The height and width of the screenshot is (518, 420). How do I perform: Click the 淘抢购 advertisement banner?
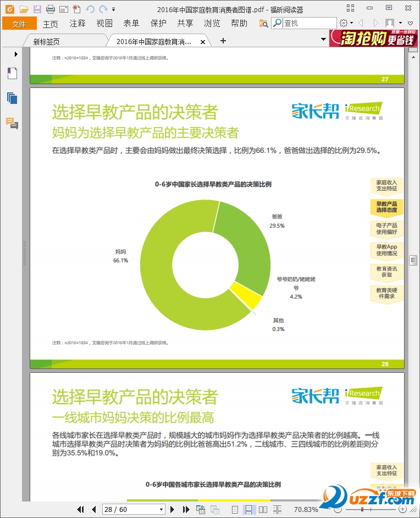373,38
